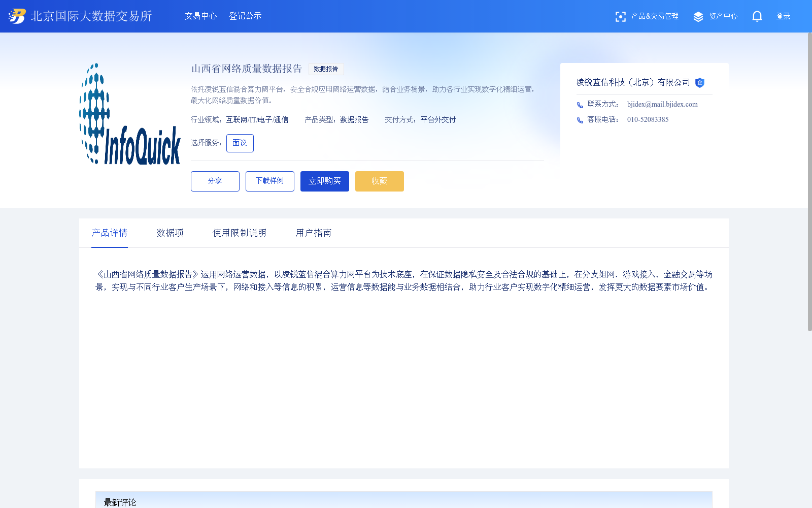Click the InfoQuick product logo thumbnail
Viewport: 812px width, 508px height.
coord(130,114)
